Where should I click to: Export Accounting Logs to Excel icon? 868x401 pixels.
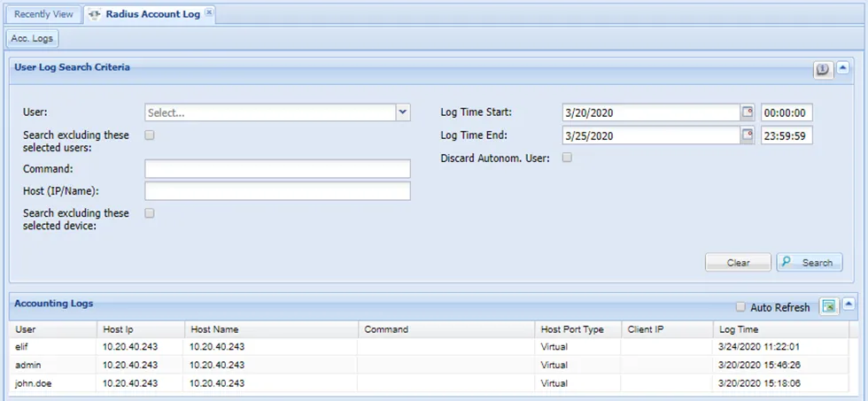pyautogui.click(x=829, y=306)
